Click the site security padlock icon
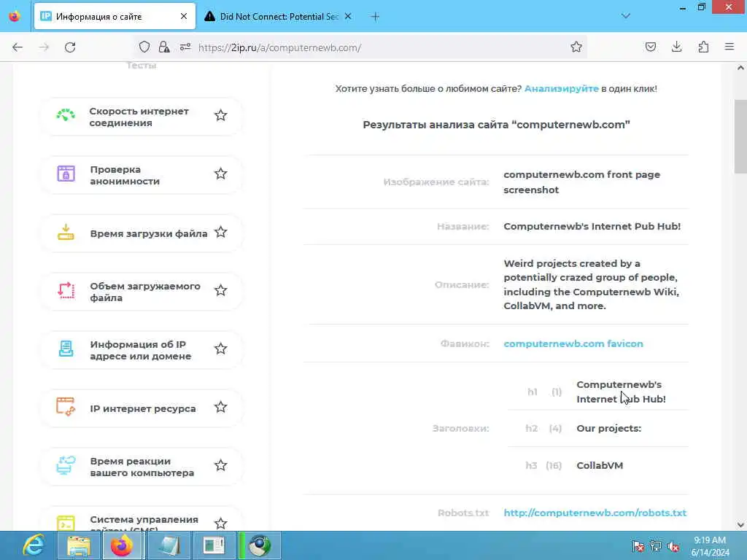Viewport: 747px width, 560px height. coord(164,47)
